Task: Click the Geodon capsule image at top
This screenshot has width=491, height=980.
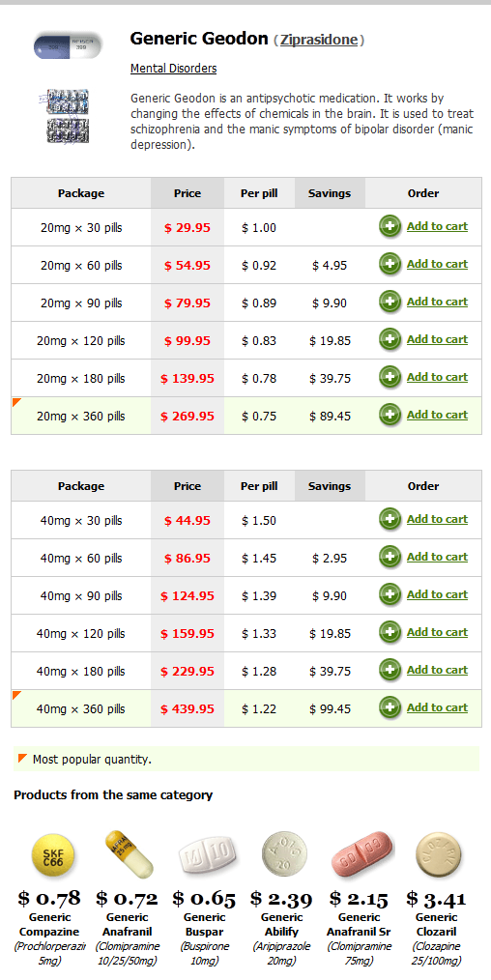Action: [68, 45]
